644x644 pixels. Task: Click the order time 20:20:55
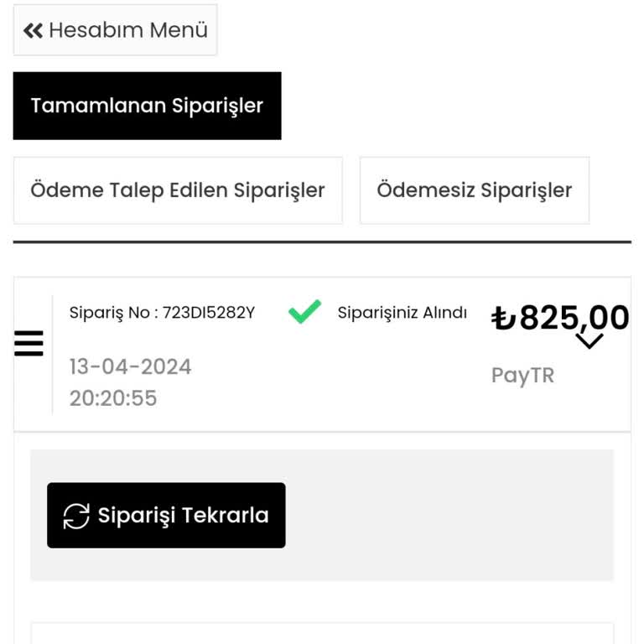click(113, 398)
